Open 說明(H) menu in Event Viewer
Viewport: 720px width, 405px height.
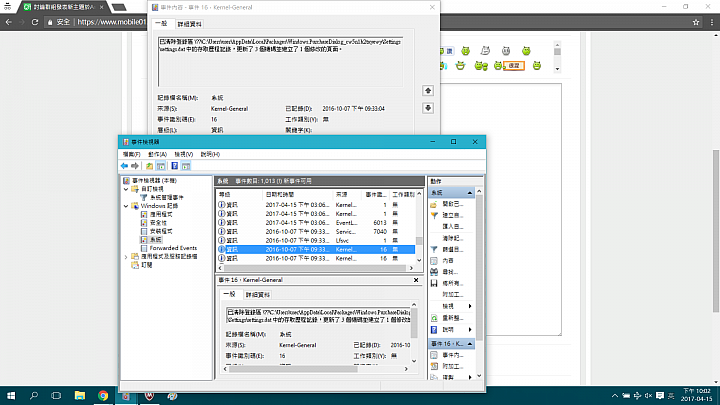210,154
